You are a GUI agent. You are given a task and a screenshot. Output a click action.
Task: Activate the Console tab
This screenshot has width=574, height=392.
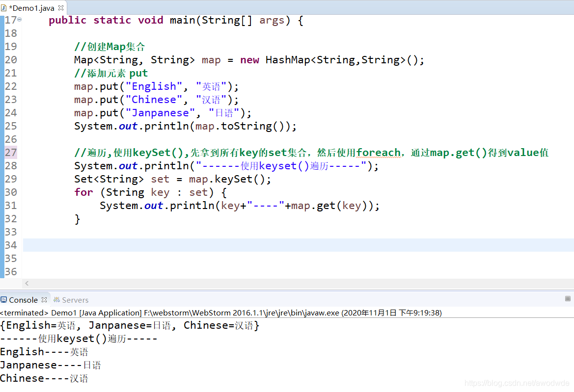click(25, 300)
